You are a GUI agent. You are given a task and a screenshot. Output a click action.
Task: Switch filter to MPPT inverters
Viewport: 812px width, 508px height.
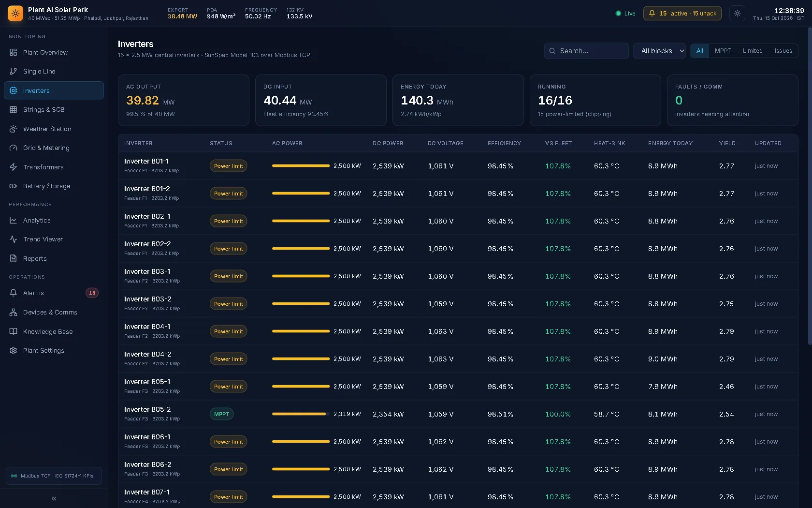(723, 51)
